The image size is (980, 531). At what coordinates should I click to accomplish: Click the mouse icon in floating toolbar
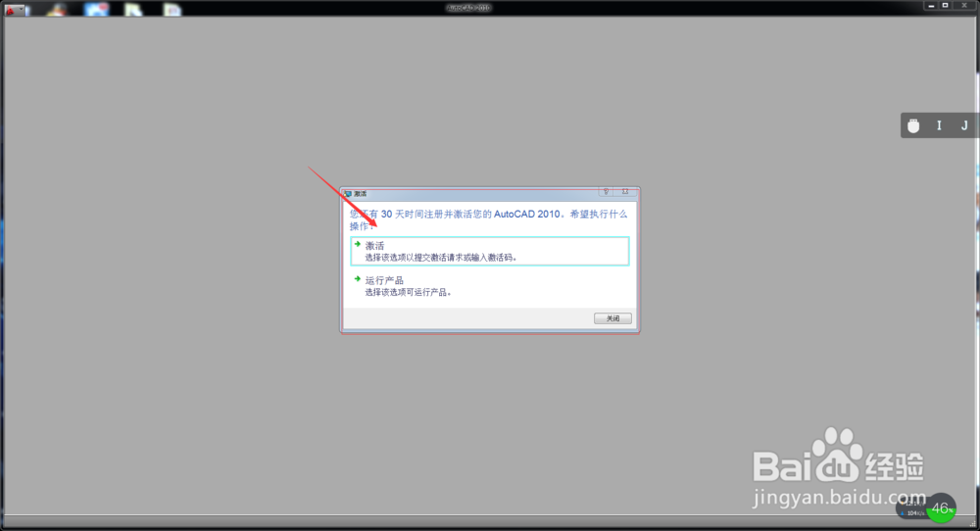pyautogui.click(x=913, y=125)
